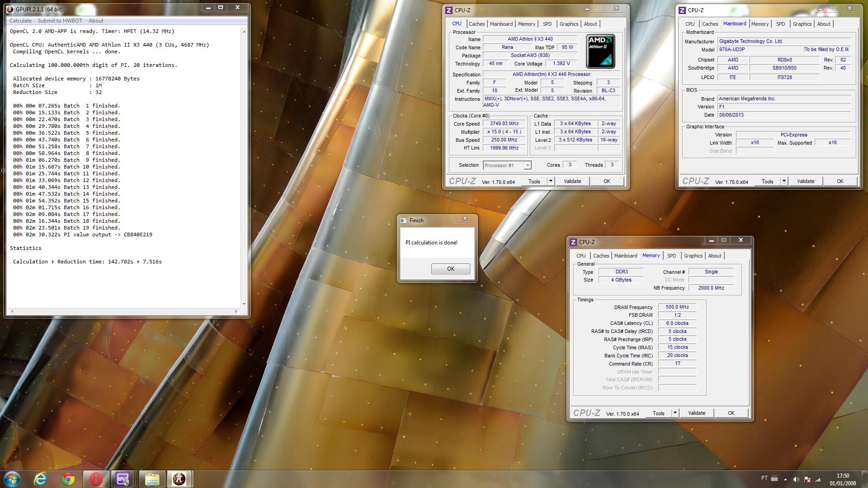The width and height of the screenshot is (868, 488).
Task: Open GPUPI Calculate menu
Action: (x=20, y=21)
